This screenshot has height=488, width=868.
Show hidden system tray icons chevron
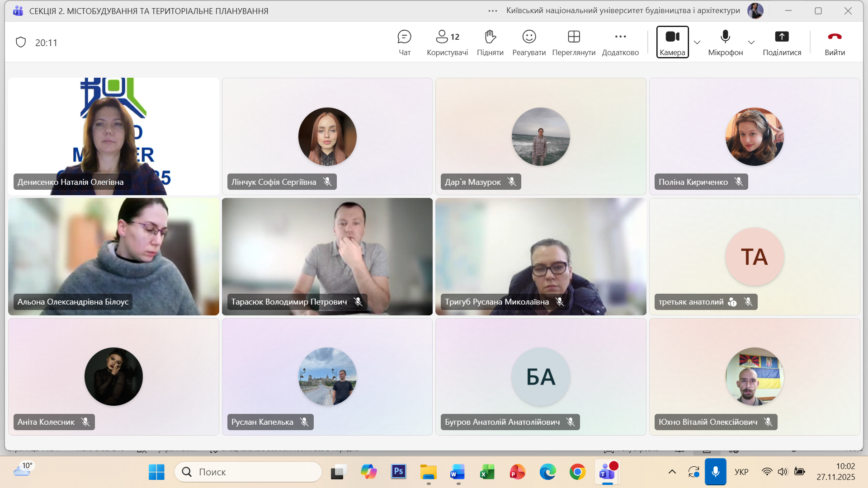672,472
